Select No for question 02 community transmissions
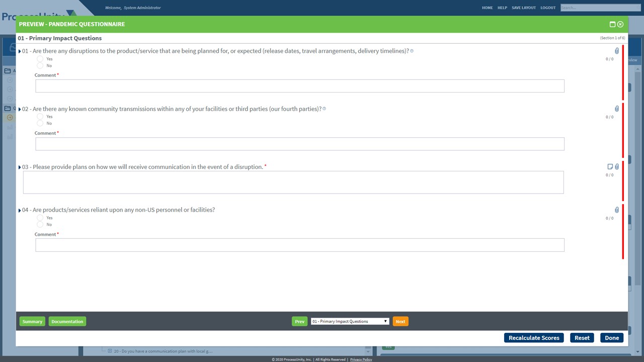Viewport: 644px width, 362px height. click(x=40, y=123)
